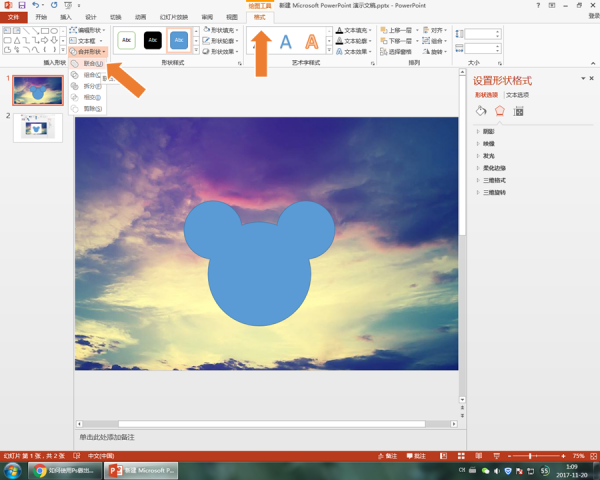Open Chrome from the Windows taskbar
600x480 pixels.
pos(65,470)
